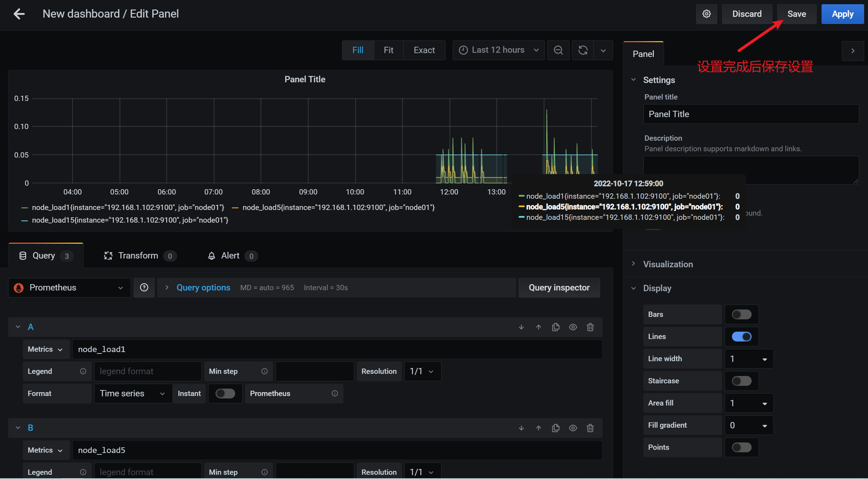The image size is (868, 479).
Task: Enable the Bars display toggle
Action: click(741, 314)
